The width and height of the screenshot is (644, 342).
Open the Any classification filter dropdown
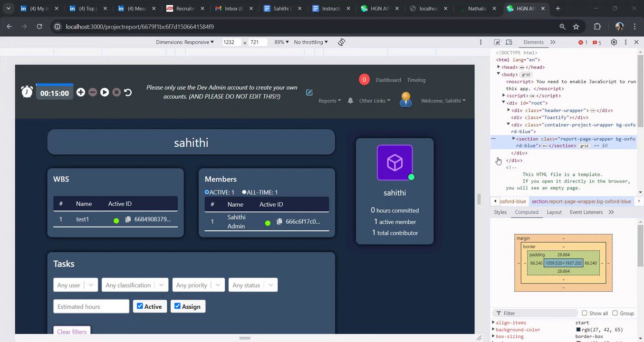coord(135,285)
